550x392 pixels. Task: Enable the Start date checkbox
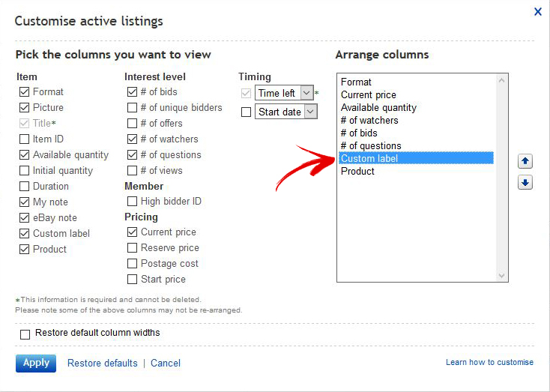(x=247, y=112)
